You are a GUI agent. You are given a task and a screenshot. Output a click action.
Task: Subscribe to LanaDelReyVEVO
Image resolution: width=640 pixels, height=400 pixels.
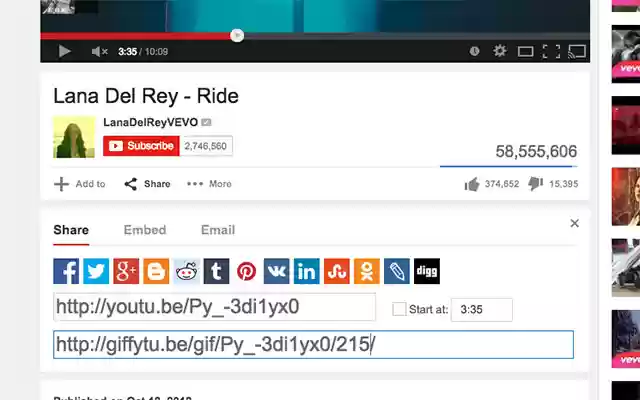click(141, 146)
